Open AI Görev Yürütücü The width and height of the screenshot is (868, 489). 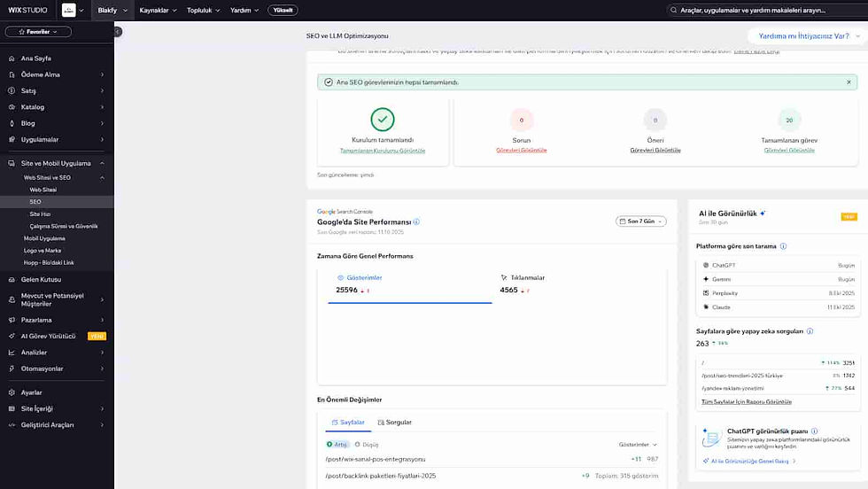pos(48,336)
